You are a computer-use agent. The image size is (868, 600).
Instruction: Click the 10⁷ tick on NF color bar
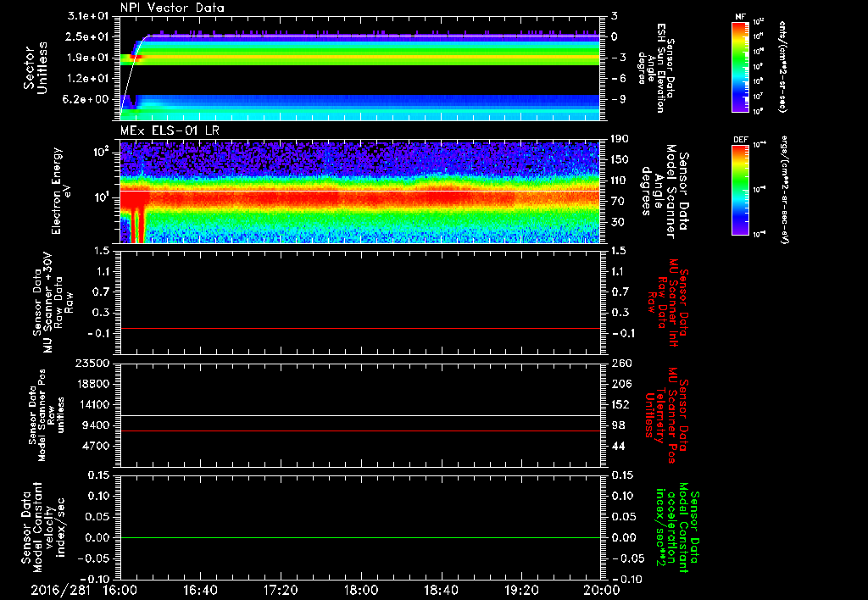(759, 97)
